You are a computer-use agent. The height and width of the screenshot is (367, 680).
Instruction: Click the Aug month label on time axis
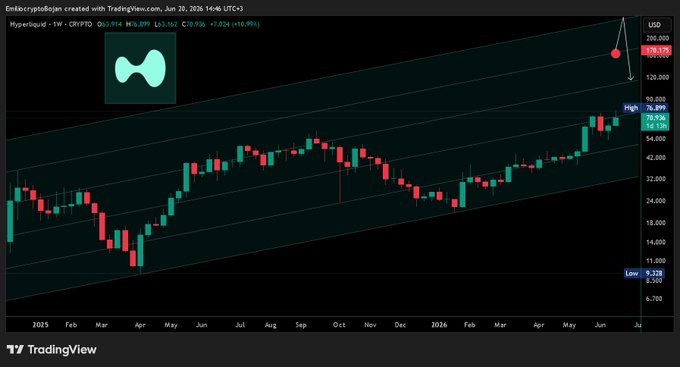(270, 325)
